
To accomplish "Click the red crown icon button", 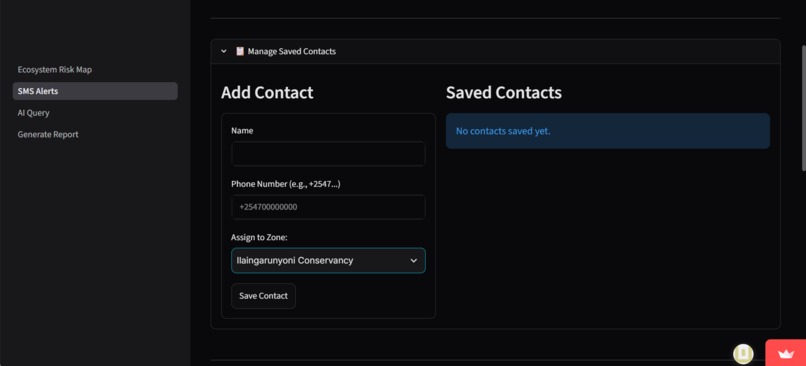I will pyautogui.click(x=786, y=353).
